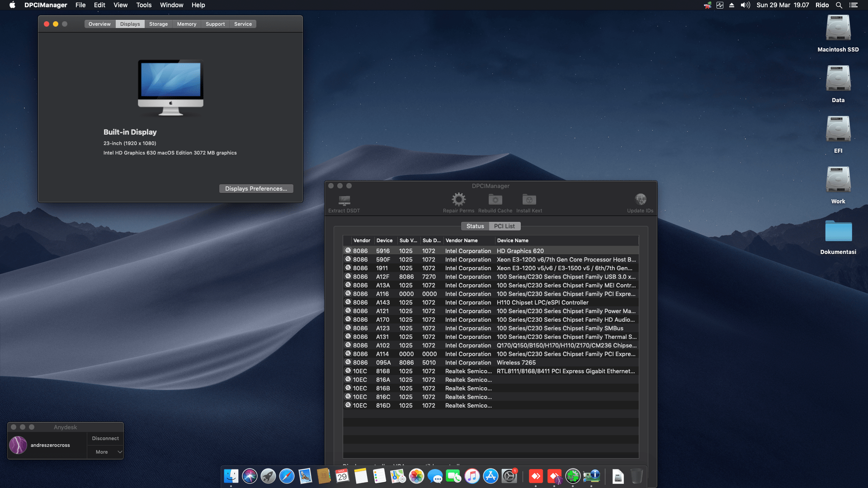868x488 pixels.
Task: Open Messages from the Dock
Action: click(435, 476)
